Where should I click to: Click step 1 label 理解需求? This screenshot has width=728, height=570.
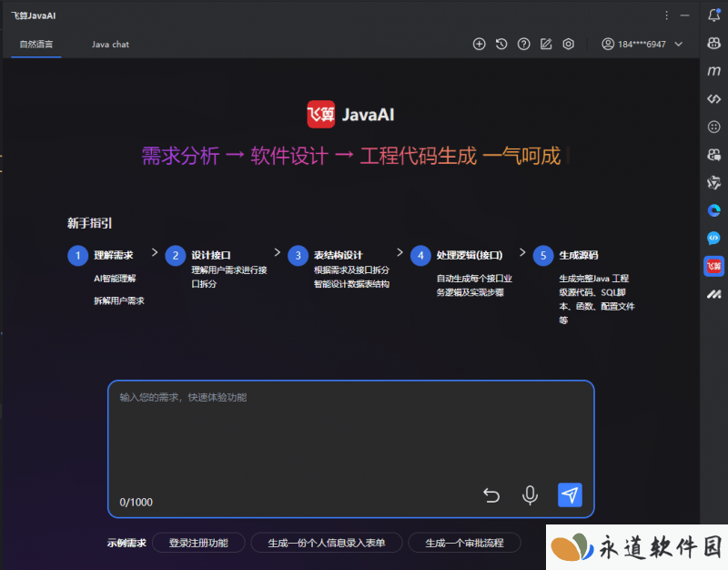[x=114, y=255]
